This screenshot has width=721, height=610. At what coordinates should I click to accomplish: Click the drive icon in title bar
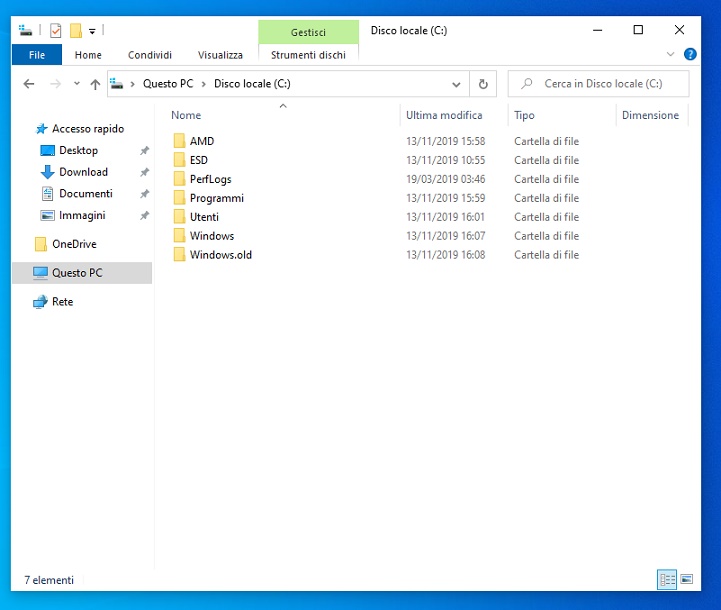26,30
